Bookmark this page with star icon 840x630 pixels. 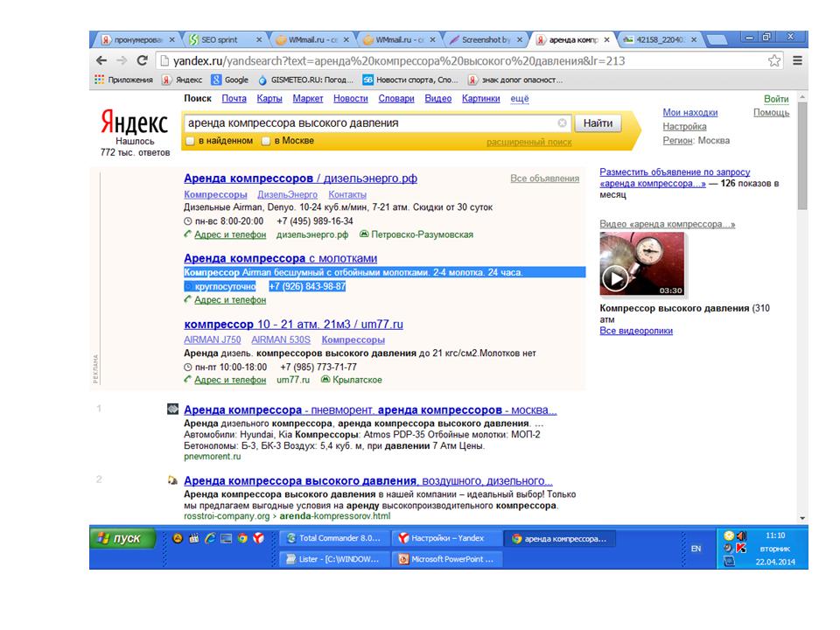[x=774, y=60]
